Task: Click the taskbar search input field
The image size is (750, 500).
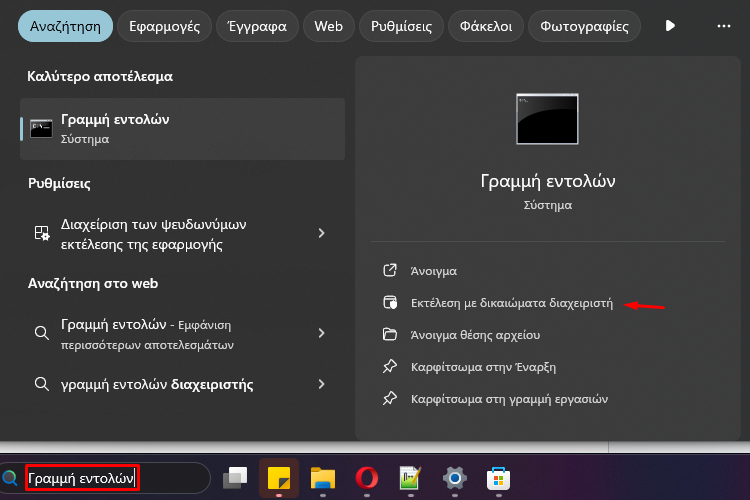Action: 105,478
